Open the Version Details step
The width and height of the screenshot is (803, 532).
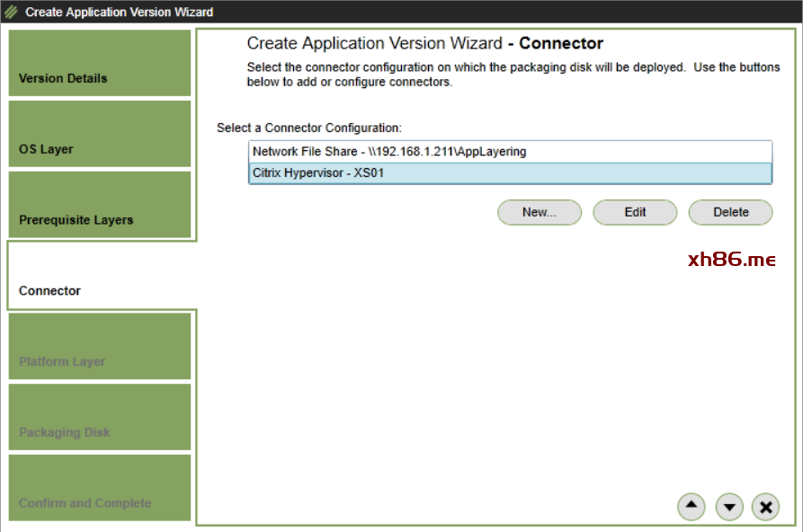point(99,64)
